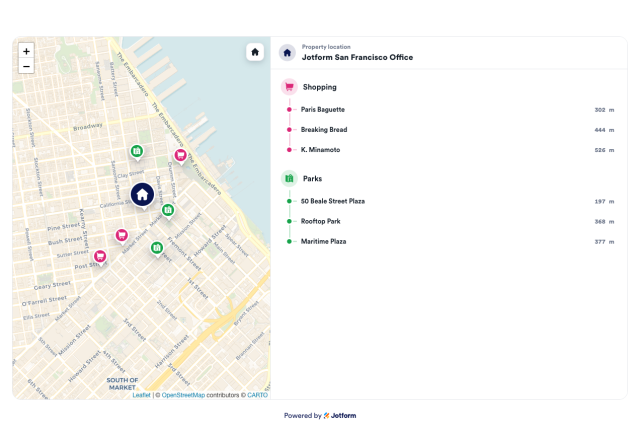The width and height of the screenshot is (640, 433).
Task: Select the green park marker above Clay Street
Action: [137, 152]
